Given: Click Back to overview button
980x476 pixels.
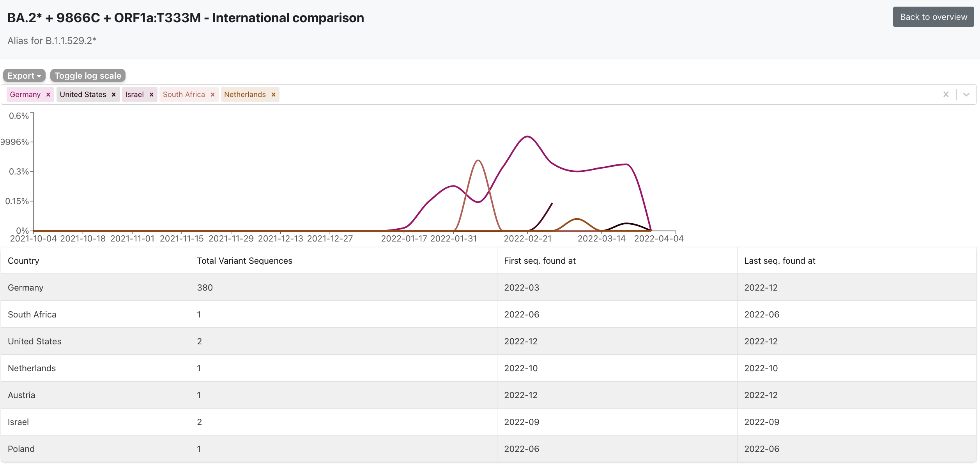Looking at the screenshot, I should 933,17.
